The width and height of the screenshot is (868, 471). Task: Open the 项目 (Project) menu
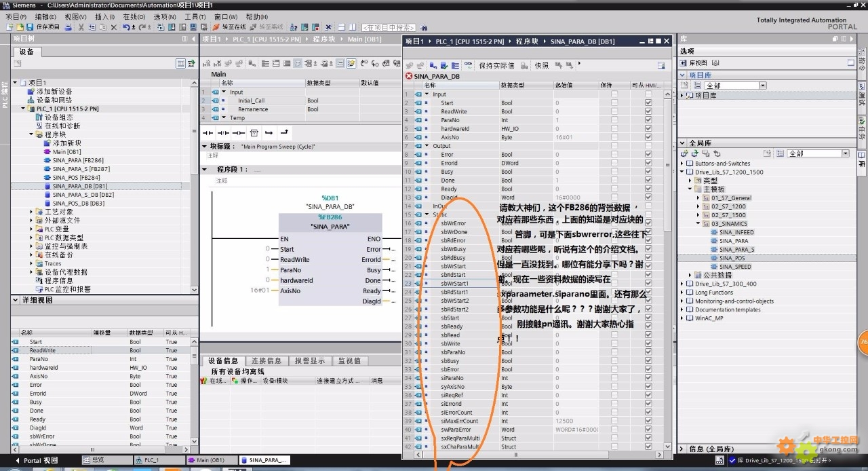click(16, 17)
